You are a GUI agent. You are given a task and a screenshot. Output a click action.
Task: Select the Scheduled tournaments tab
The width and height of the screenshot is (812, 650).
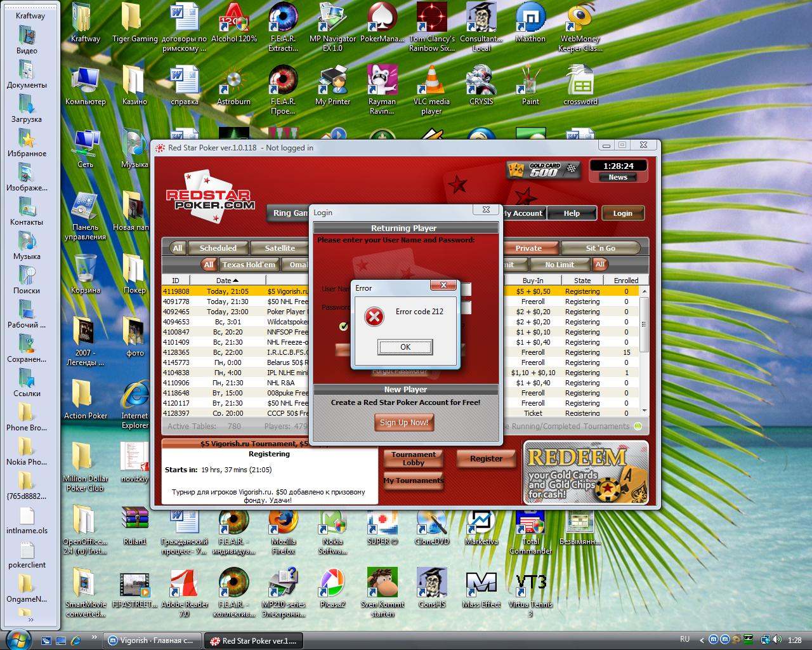point(218,248)
